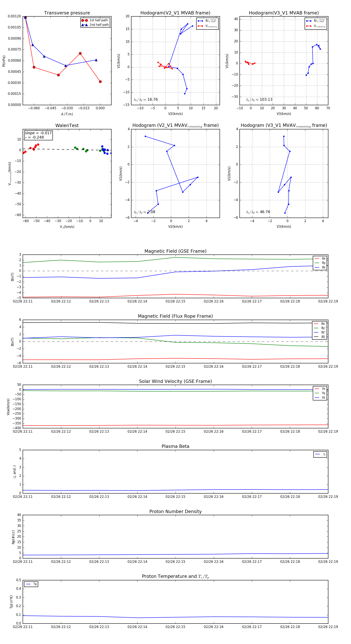The image size is (351, 644).
Task: Click the "02/26 22:19" tick under Proton Temperature plot
Action: point(328,627)
